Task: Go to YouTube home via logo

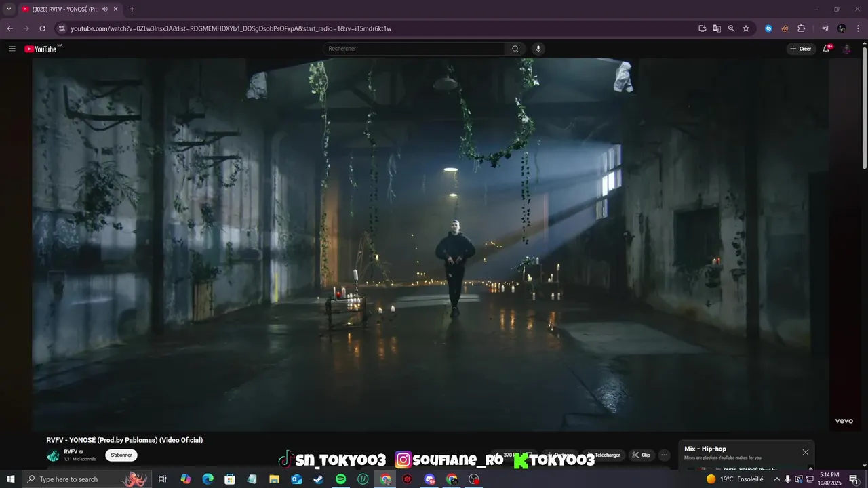Action: coord(41,49)
